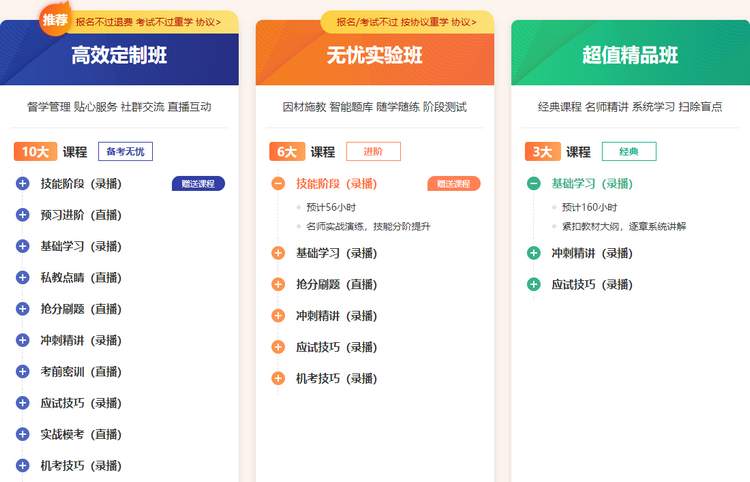Expand 应试技巧（录播） in 超值精品班
The image size is (750, 482).
point(534,284)
